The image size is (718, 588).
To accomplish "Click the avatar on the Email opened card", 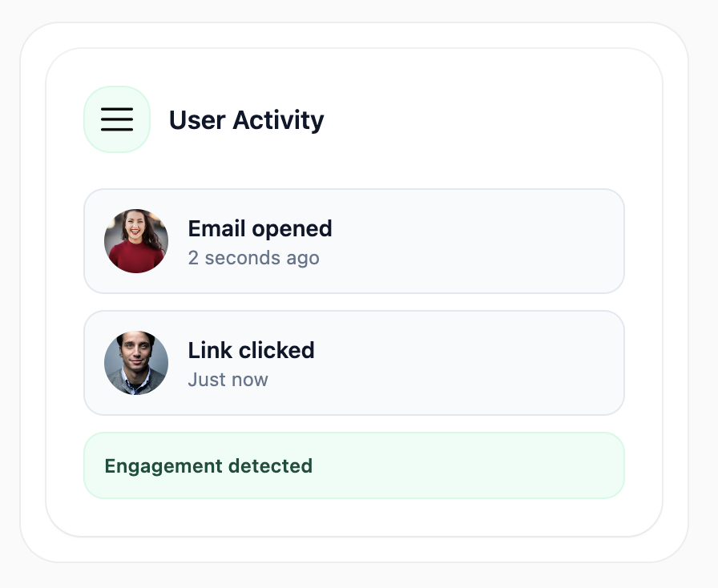I will click(x=135, y=240).
